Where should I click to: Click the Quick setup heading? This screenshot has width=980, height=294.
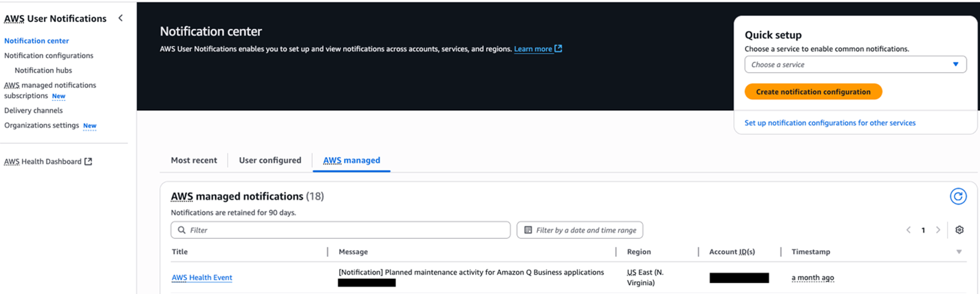773,35
